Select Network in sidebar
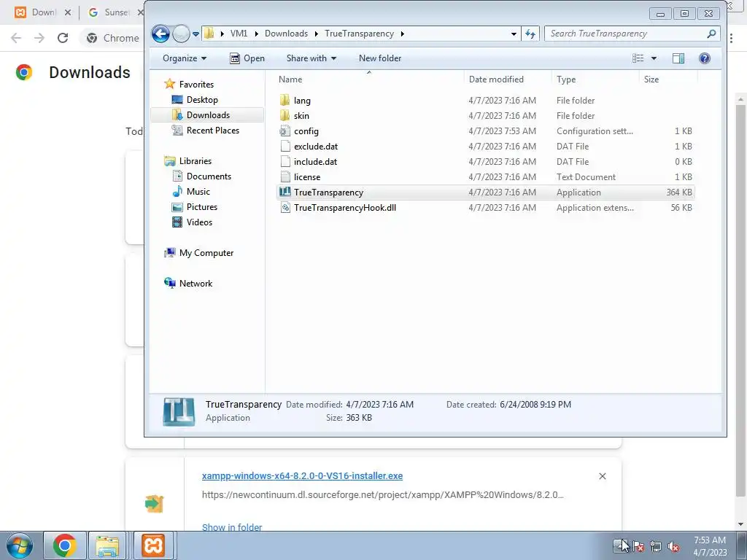747x560 pixels. point(196,284)
